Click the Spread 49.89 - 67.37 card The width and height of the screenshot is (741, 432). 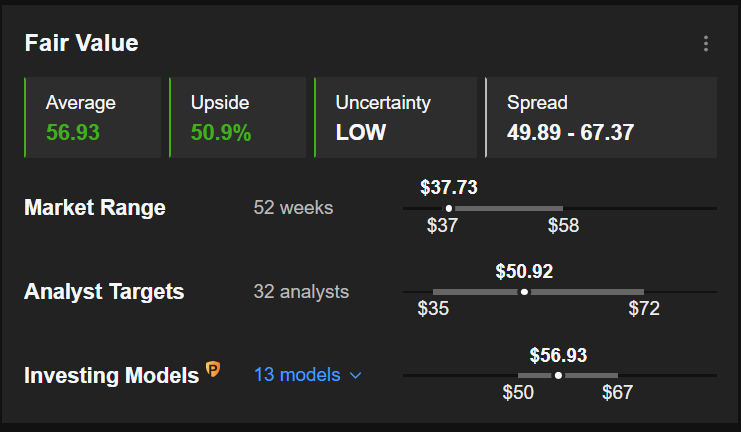601,117
